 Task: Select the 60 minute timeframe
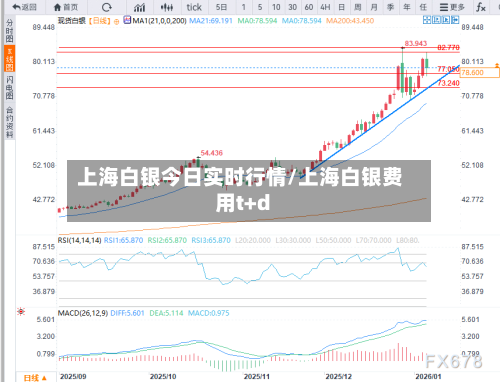309,7
